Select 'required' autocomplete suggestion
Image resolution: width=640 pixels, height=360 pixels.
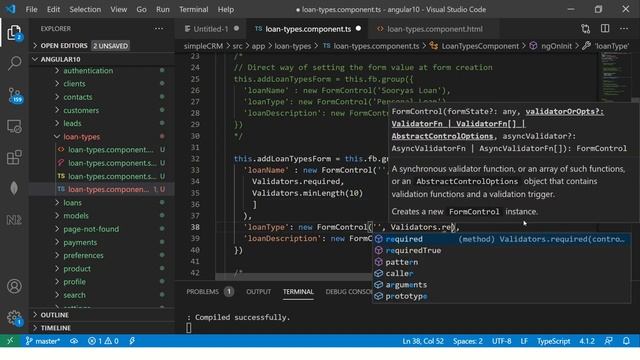(x=502, y=239)
